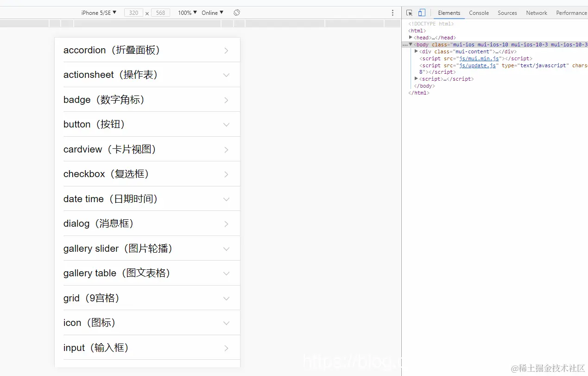This screenshot has width=588, height=376.
Task: Click the down chevron on date time row
Action: pos(226,199)
